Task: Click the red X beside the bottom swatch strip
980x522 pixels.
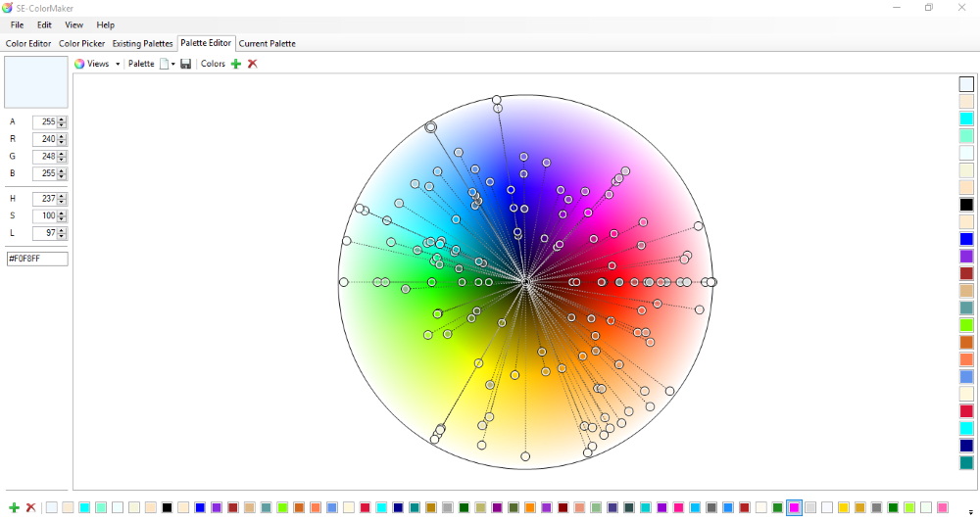Action: (30, 507)
